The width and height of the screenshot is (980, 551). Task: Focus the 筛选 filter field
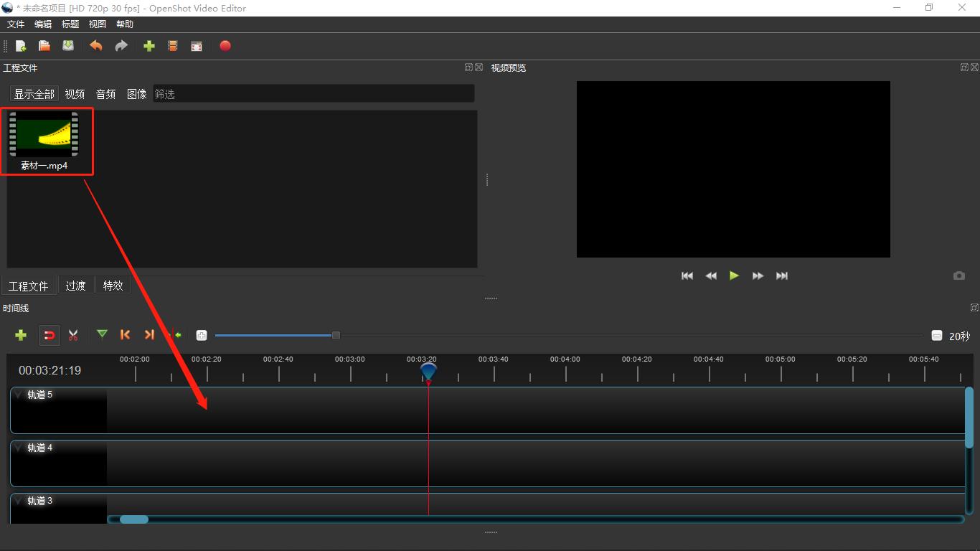point(314,94)
